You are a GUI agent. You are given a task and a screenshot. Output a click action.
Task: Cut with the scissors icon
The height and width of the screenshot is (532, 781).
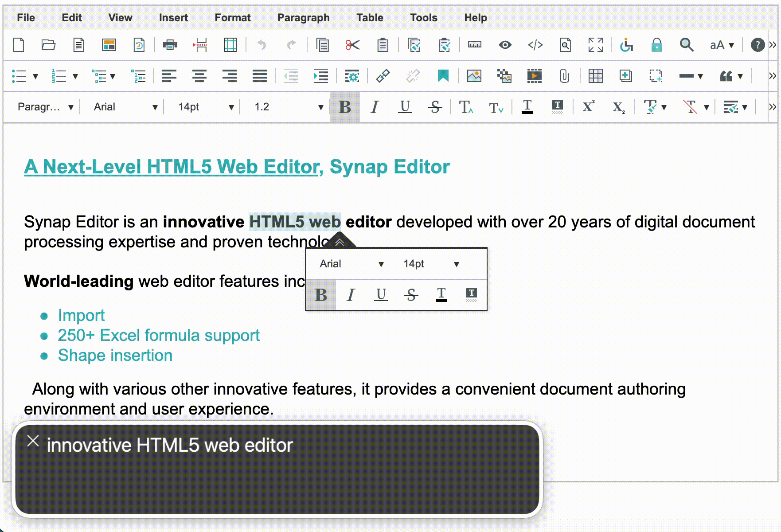click(x=352, y=45)
